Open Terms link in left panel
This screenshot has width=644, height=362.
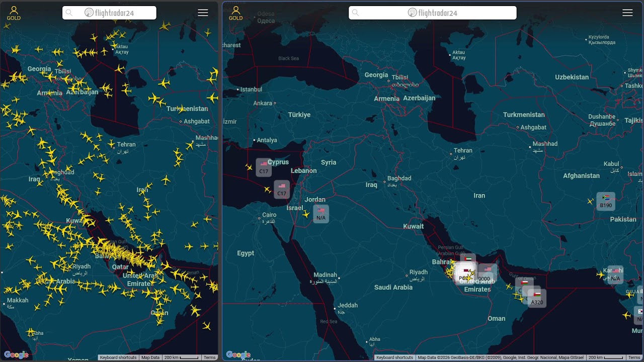click(209, 357)
